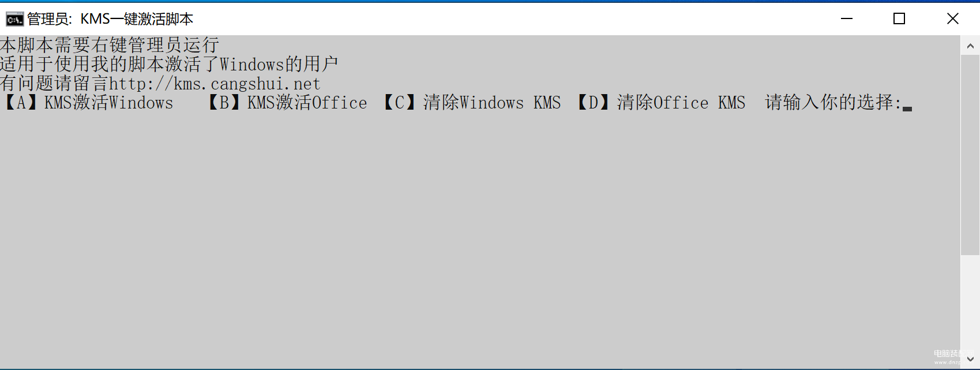Click option 【C】 清除Windows KMS text
Image resolution: width=980 pixels, height=370 pixels.
[471, 103]
